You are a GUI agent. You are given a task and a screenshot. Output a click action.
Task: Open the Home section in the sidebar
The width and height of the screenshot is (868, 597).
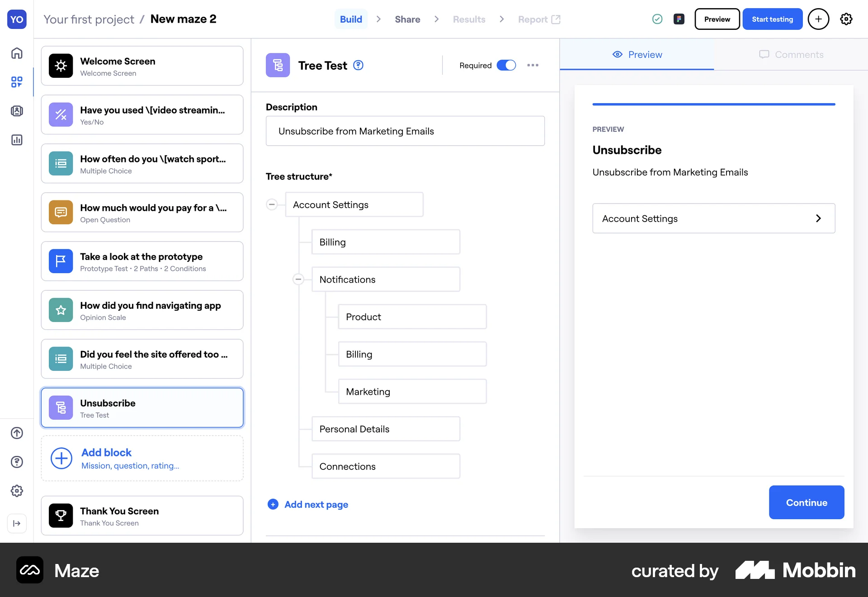pyautogui.click(x=17, y=53)
